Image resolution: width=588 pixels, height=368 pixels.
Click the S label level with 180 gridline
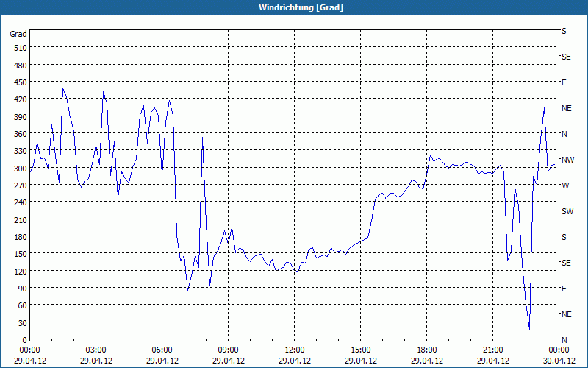[564, 237]
